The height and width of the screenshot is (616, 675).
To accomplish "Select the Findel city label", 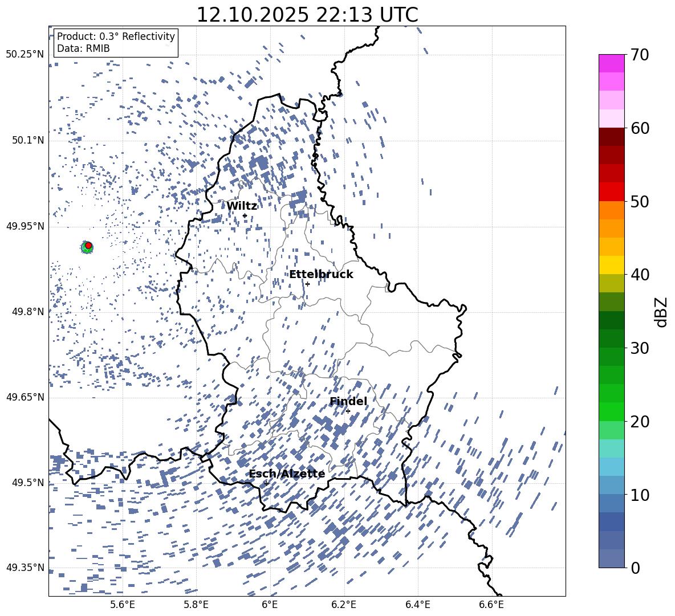I will [348, 402].
